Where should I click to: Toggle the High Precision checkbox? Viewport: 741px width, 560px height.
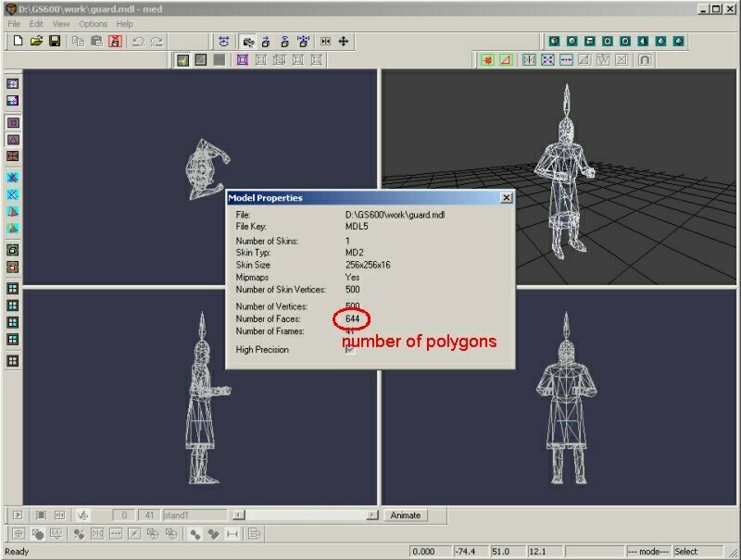(350, 350)
